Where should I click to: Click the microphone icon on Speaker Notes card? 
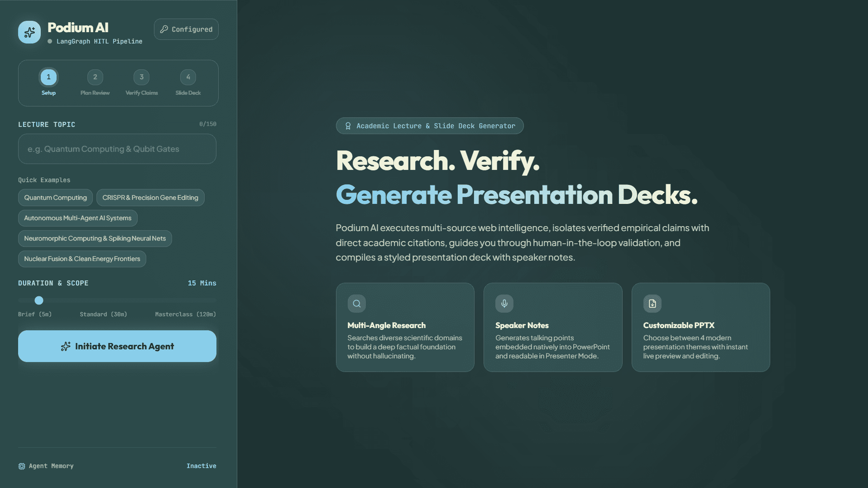point(504,304)
